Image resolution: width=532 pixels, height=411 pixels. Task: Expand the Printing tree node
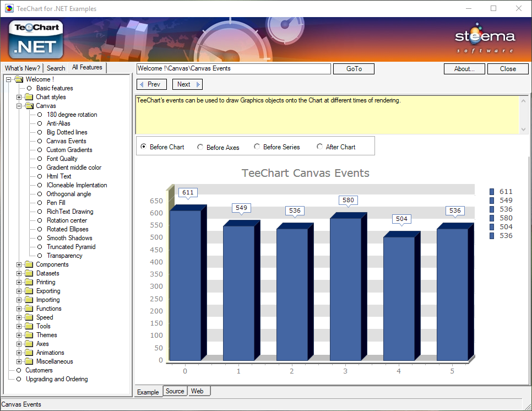[19, 283]
